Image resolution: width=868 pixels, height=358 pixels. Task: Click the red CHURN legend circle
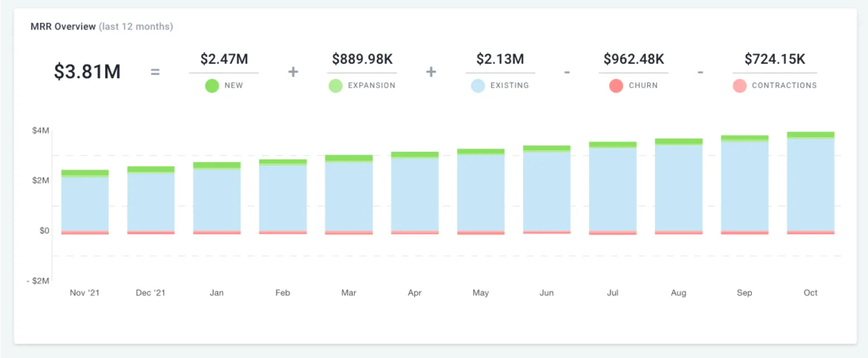(x=616, y=86)
